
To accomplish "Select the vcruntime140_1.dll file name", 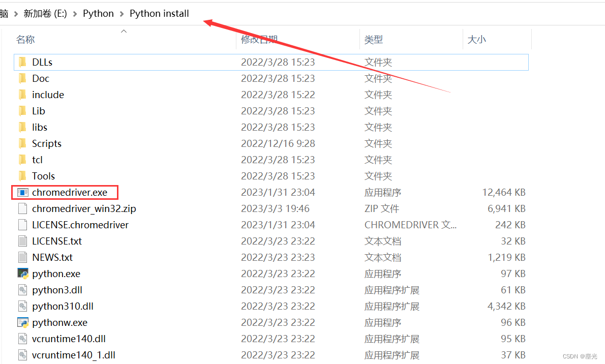I will (x=73, y=355).
